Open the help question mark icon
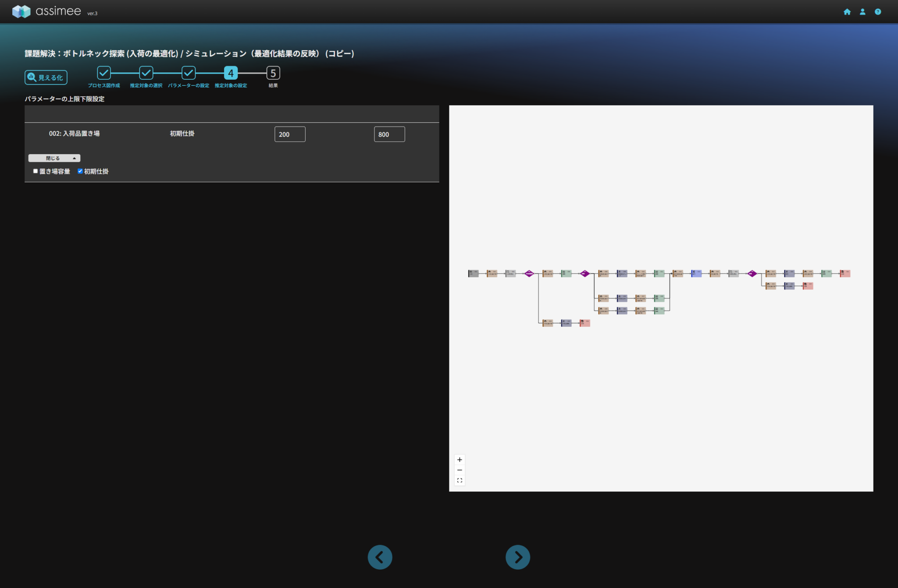The height and width of the screenshot is (588, 898). click(877, 12)
